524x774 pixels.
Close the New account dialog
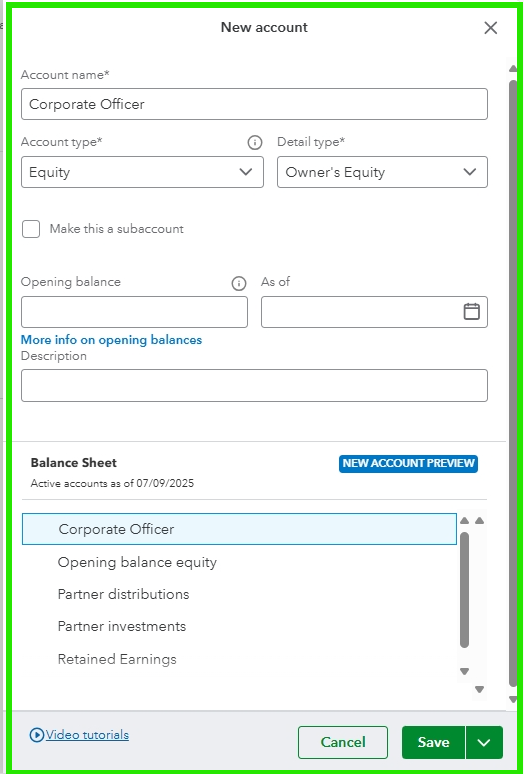coord(490,28)
